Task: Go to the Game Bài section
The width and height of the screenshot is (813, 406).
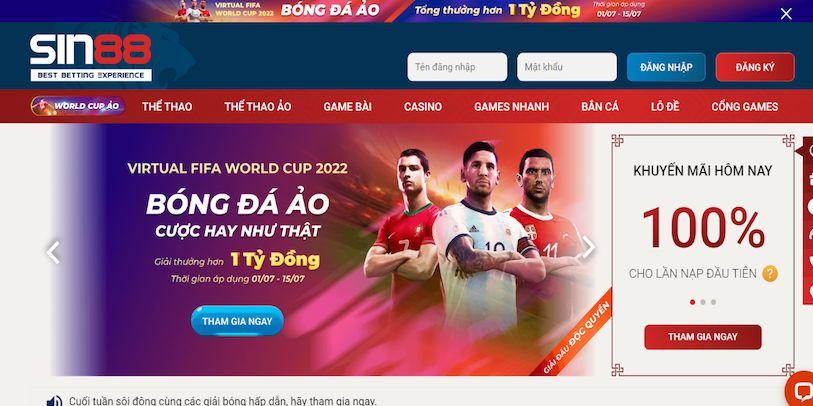Action: point(347,107)
